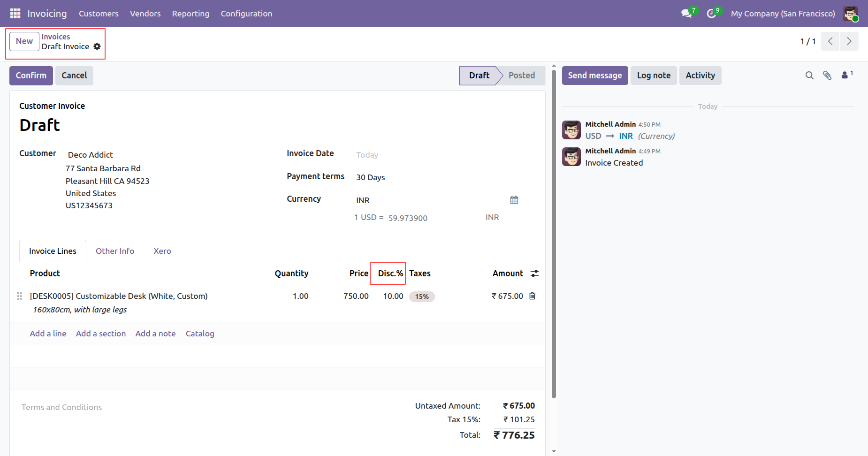Click the New button
868x456 pixels.
24,41
